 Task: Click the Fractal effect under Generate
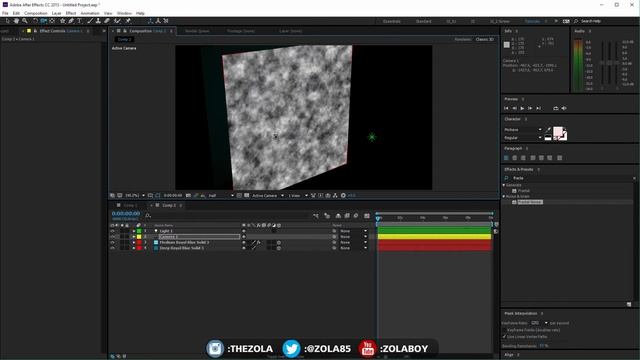coord(524,191)
